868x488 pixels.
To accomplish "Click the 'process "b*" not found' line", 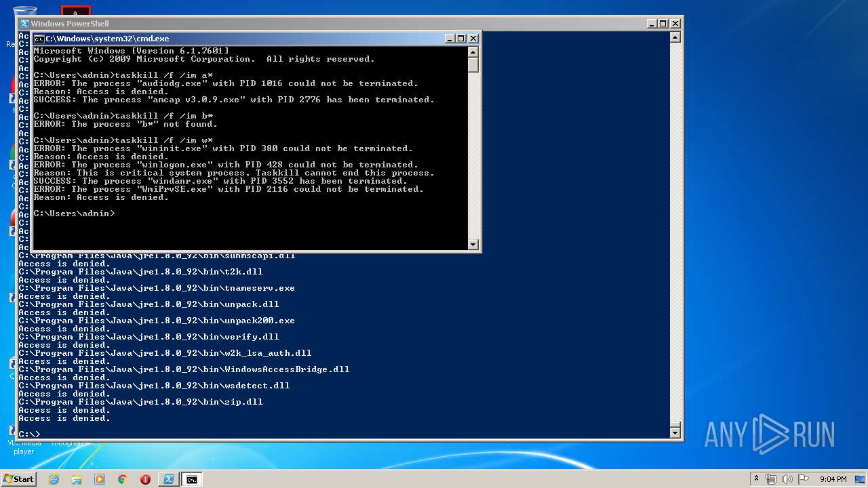I will pos(125,124).
